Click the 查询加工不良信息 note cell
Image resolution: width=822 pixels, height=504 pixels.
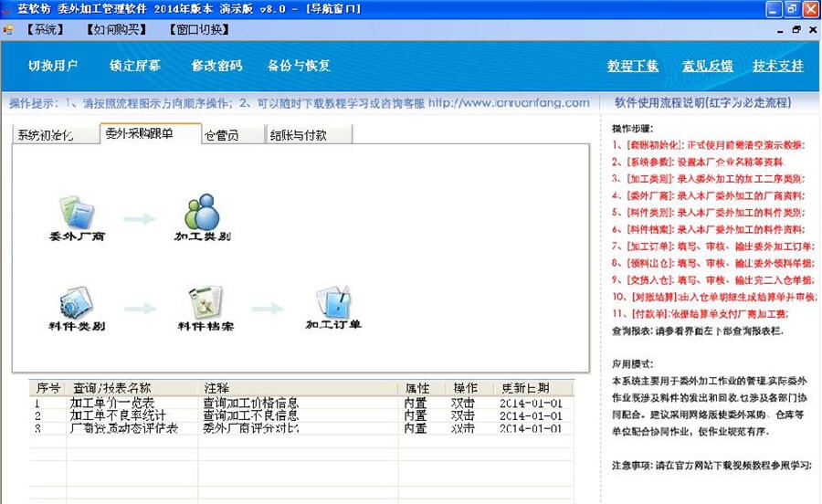(x=250, y=415)
